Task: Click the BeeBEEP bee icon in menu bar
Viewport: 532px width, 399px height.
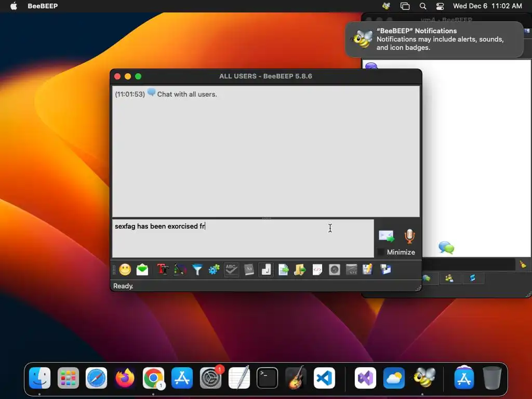Action: coord(386,6)
